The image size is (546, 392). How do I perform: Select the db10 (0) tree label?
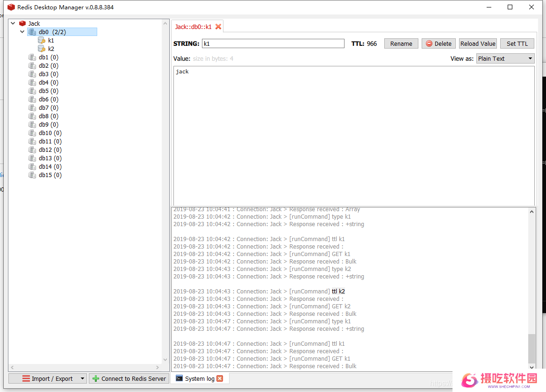pos(50,133)
